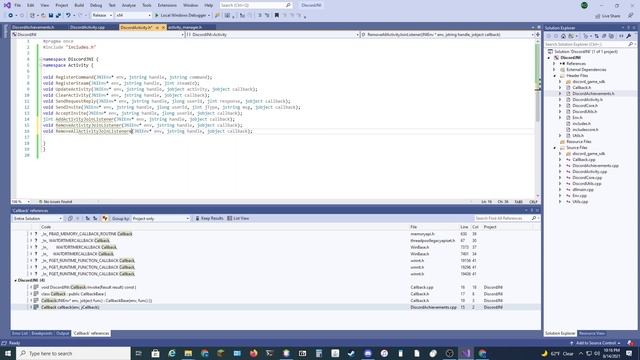This screenshot has width=640, height=360.
Task: Toggle Keep Results in references panel
Action: coord(209,218)
